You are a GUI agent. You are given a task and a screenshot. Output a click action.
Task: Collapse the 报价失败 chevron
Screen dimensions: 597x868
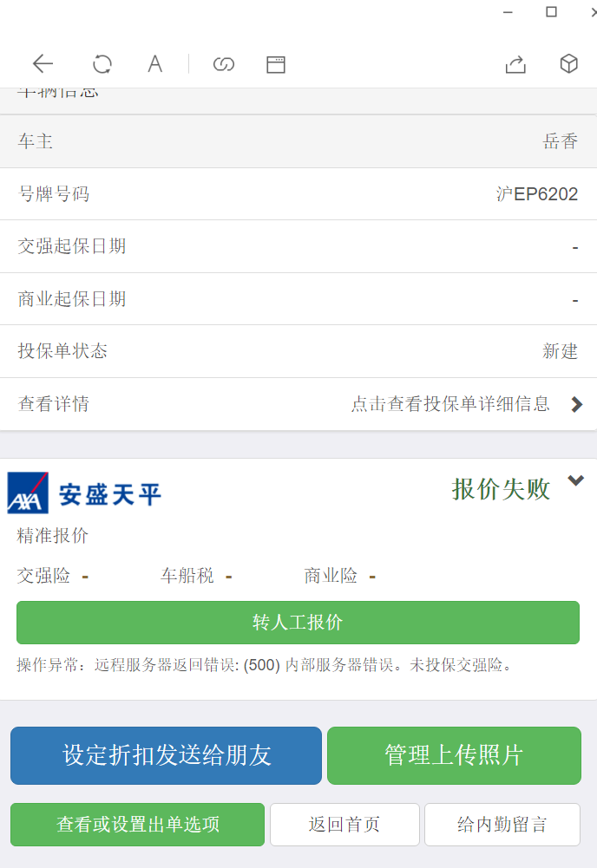click(x=575, y=481)
